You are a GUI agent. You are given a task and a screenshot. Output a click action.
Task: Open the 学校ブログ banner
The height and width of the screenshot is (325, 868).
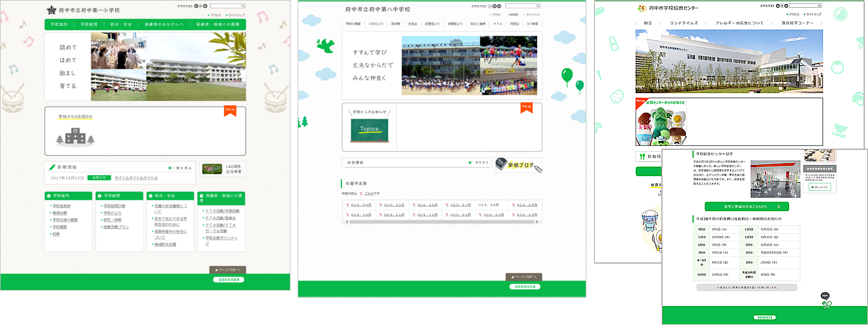click(x=518, y=165)
